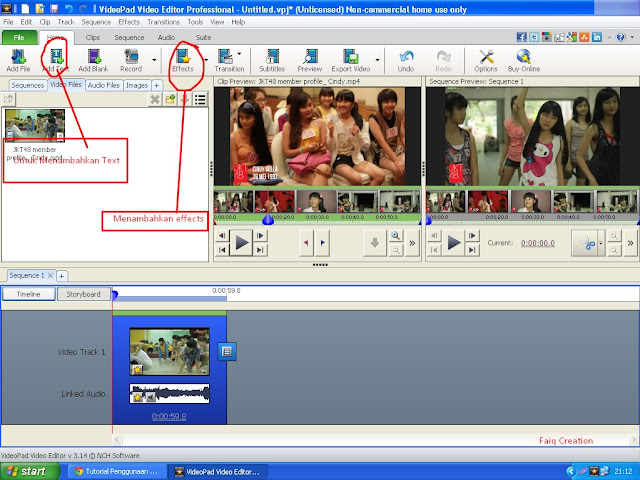
Task: Open the Effects toolbar icon
Action: 183,60
